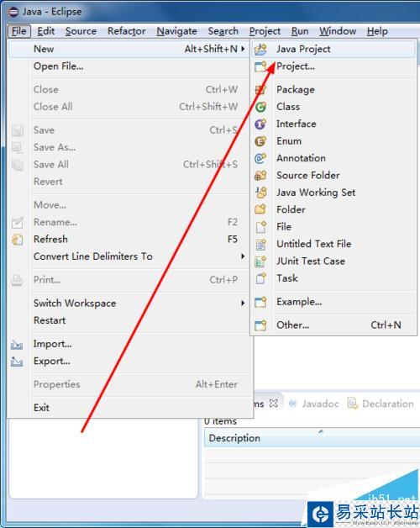Open the Help menu

377,31
